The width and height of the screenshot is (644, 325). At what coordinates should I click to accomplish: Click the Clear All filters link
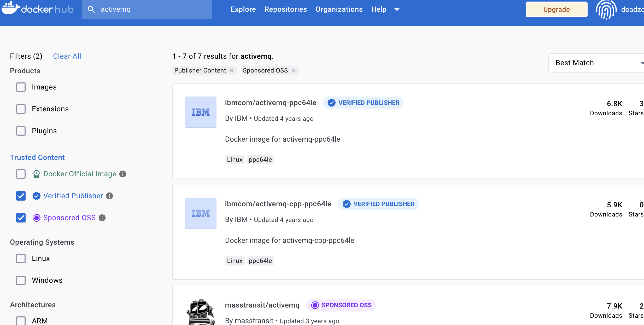point(67,56)
